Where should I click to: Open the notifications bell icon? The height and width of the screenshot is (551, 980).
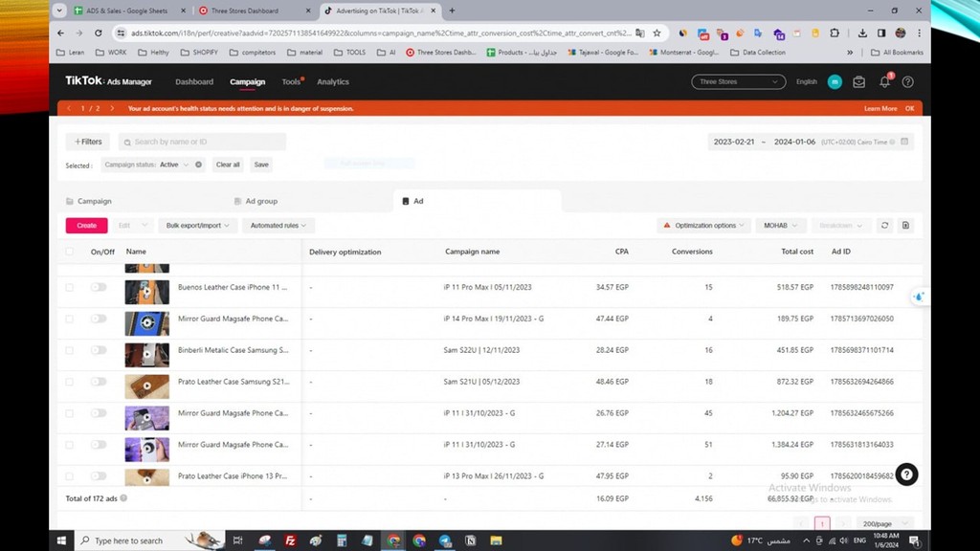(x=884, y=82)
